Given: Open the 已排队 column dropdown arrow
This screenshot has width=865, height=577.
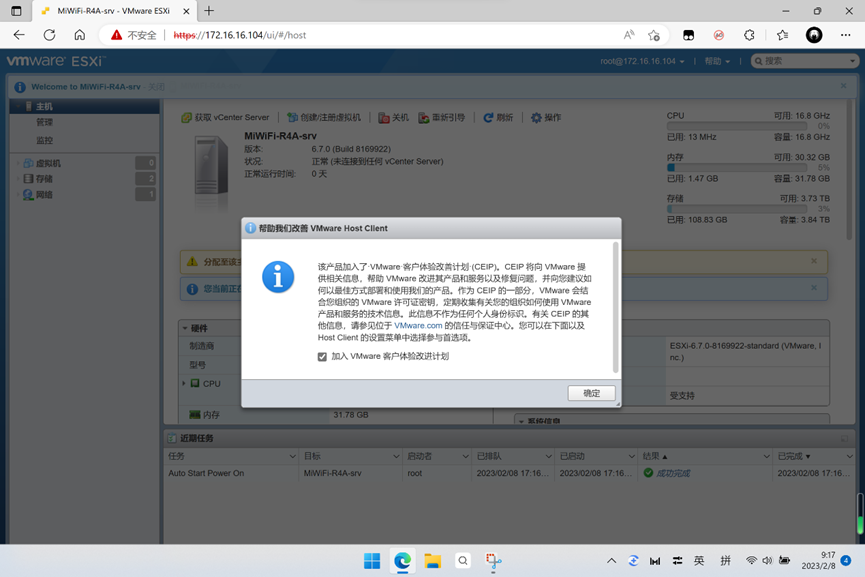Looking at the screenshot, I should point(548,457).
